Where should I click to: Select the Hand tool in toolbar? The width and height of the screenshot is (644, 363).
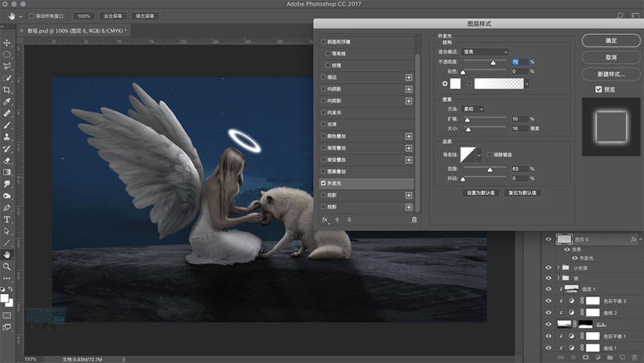(7, 255)
